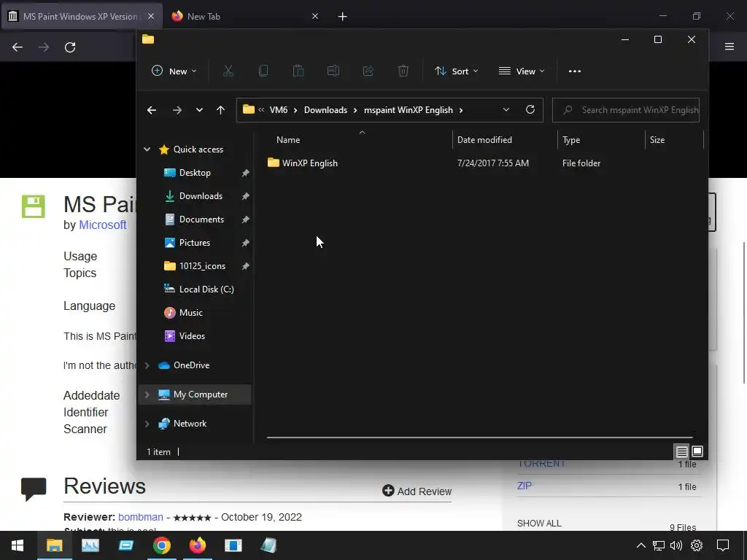The width and height of the screenshot is (747, 560).
Task: Select Pictures in navigation pane
Action: (x=194, y=242)
